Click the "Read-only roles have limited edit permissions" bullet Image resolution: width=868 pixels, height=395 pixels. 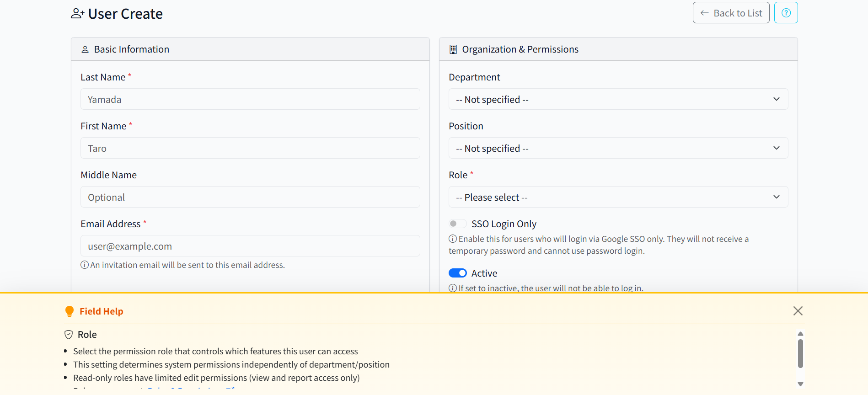[x=216, y=378]
